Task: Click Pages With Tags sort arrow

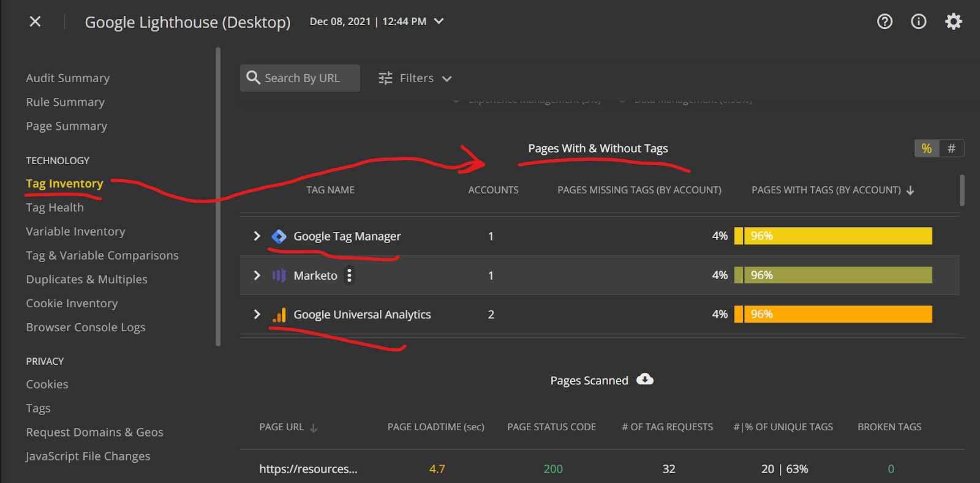Action: (x=910, y=190)
